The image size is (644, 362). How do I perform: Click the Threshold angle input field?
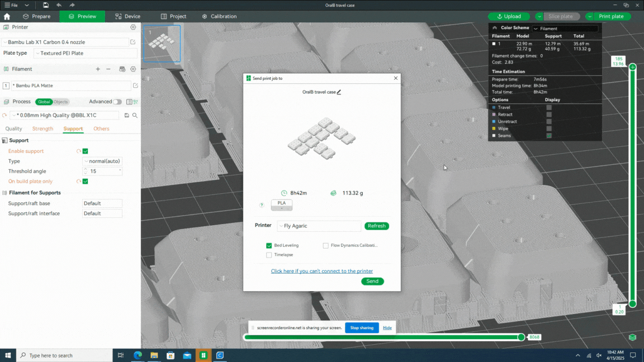(x=102, y=171)
